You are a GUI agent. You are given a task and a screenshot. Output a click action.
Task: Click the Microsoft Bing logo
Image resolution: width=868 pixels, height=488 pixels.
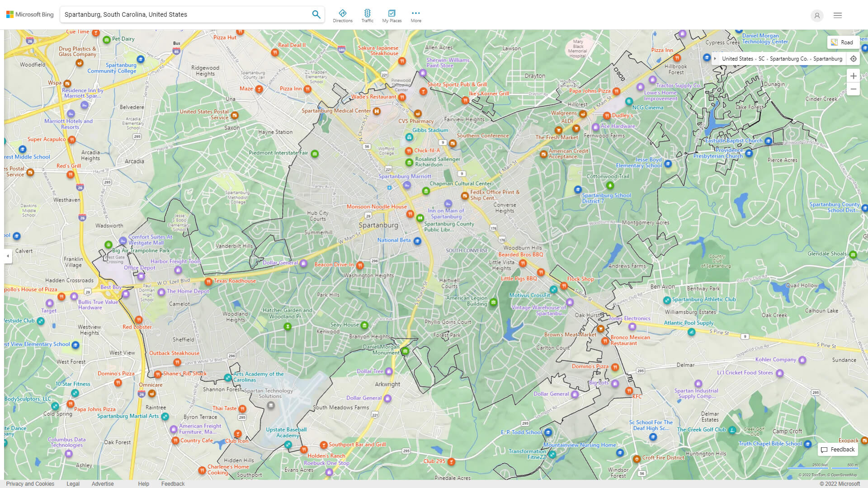coord(29,14)
